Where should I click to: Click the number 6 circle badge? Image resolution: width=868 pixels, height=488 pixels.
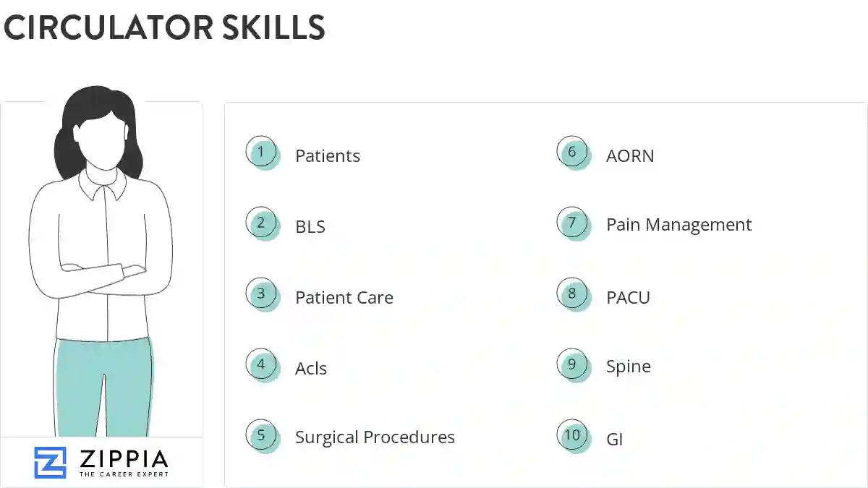pyautogui.click(x=572, y=153)
